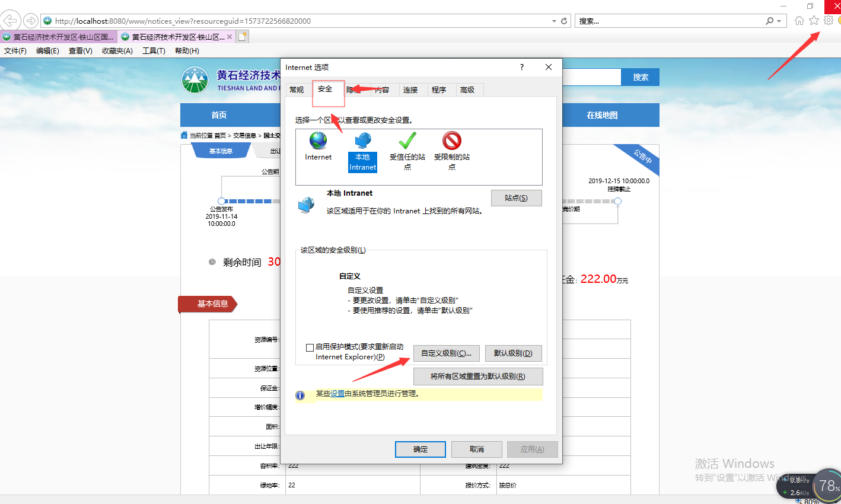This screenshot has height=504, width=841.
Task: Click the 自定义级别(C)... button
Action: tap(446, 353)
